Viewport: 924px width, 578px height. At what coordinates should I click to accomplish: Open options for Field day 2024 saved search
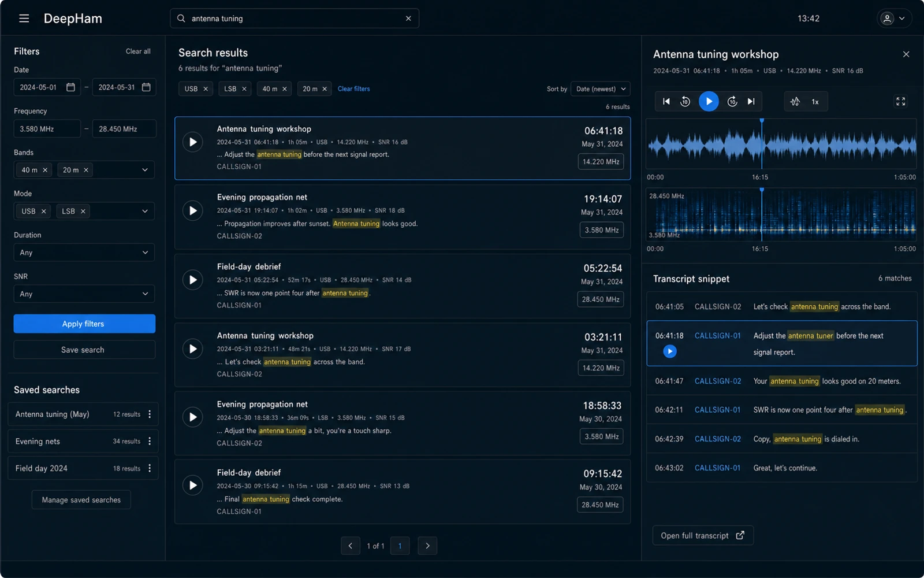[x=150, y=468]
